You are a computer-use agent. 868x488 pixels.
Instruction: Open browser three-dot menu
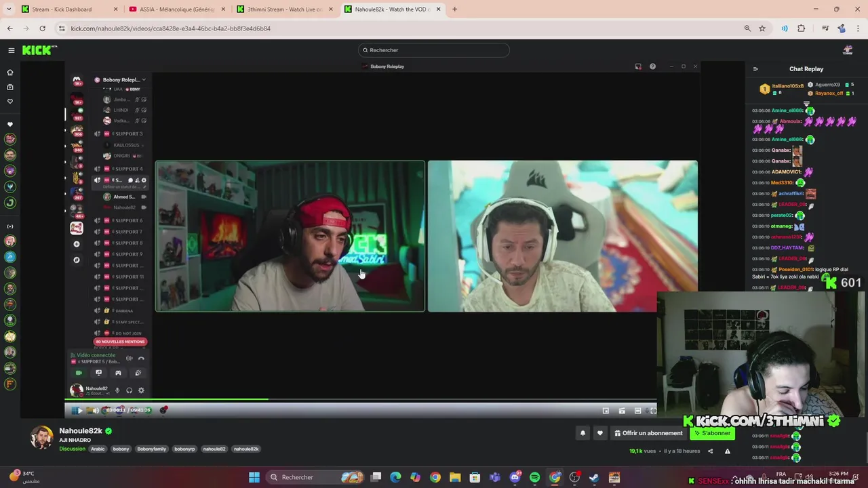point(859,28)
